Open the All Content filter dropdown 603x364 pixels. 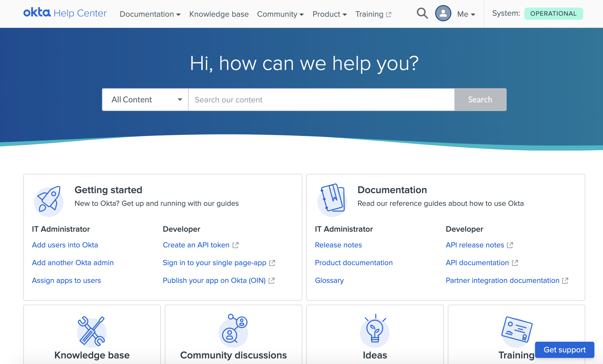(x=145, y=100)
